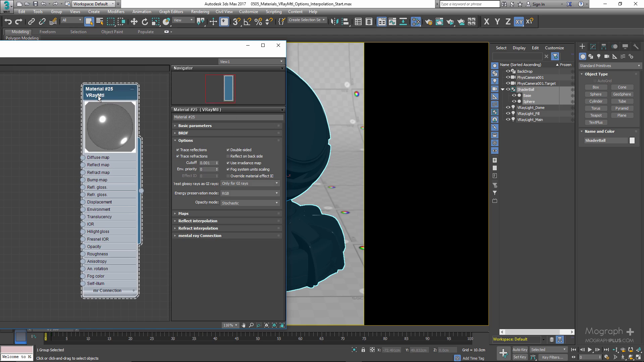Select the Pan tool in material editor
Screen dimensions: 644x362
click(x=244, y=325)
